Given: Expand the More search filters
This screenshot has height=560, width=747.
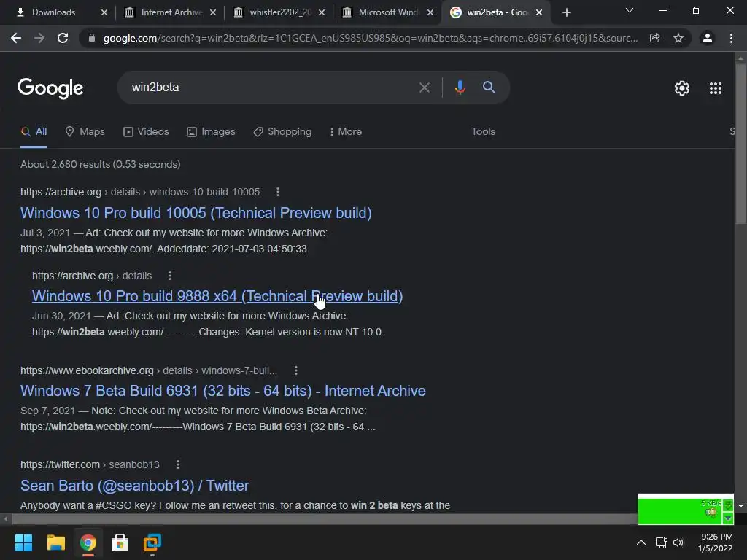Looking at the screenshot, I should click(345, 132).
